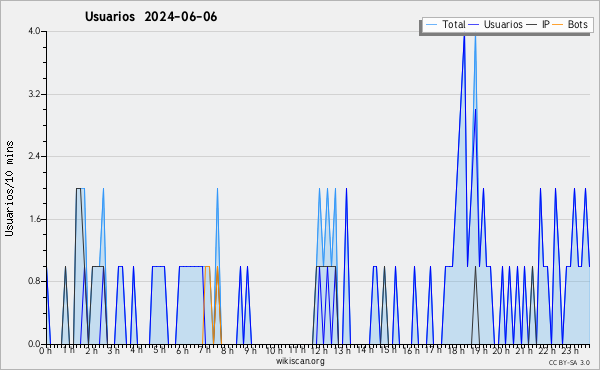
Task: Click the wikiscan.org source text
Action: click(x=300, y=361)
